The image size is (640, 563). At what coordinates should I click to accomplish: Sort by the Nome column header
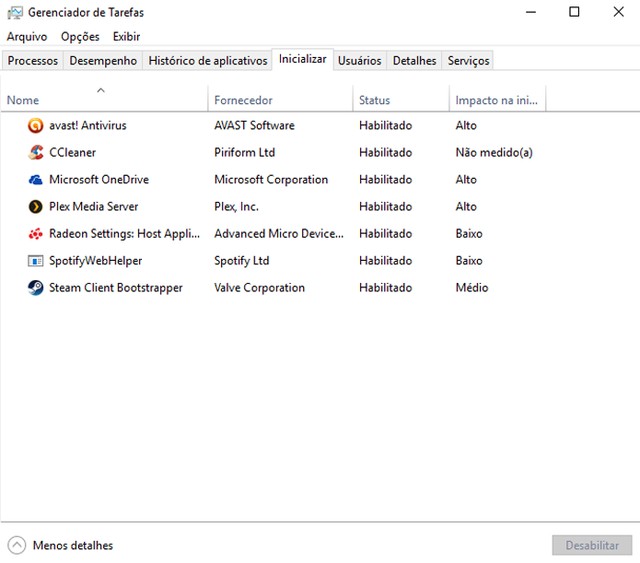click(104, 98)
